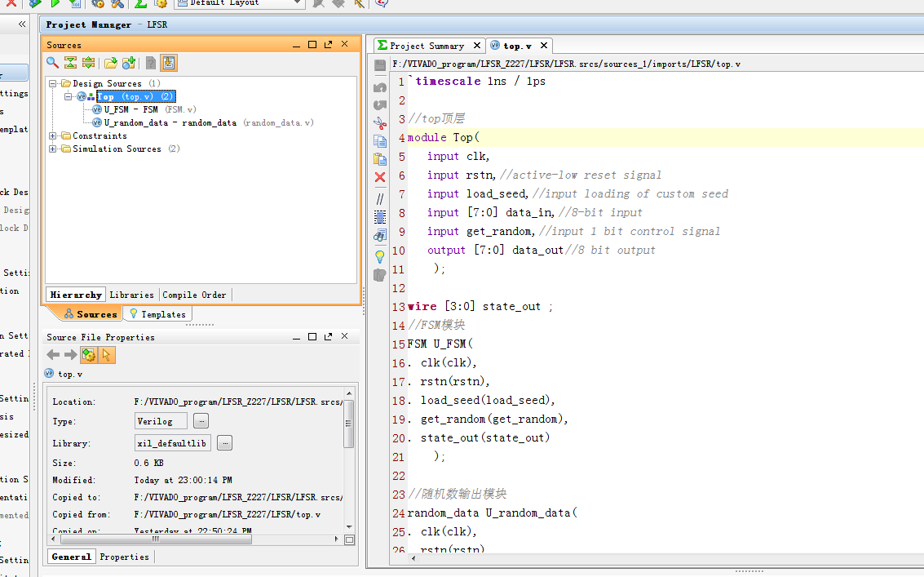
Task: Click the red X delete icon in editor
Action: click(380, 177)
